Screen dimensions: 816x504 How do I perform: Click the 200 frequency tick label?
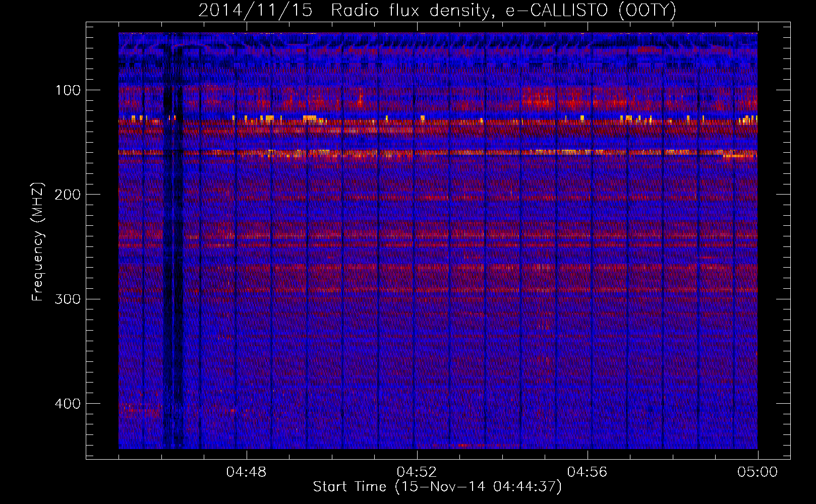point(68,195)
